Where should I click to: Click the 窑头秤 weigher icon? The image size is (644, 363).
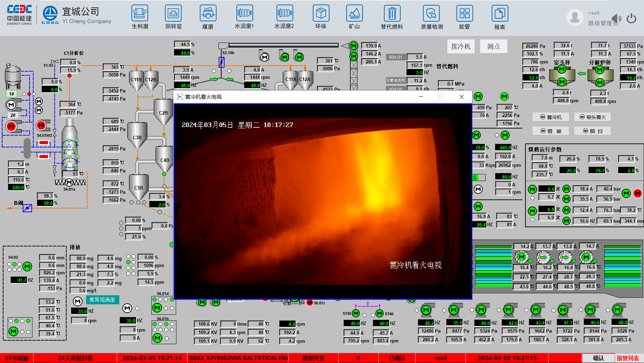(562, 75)
